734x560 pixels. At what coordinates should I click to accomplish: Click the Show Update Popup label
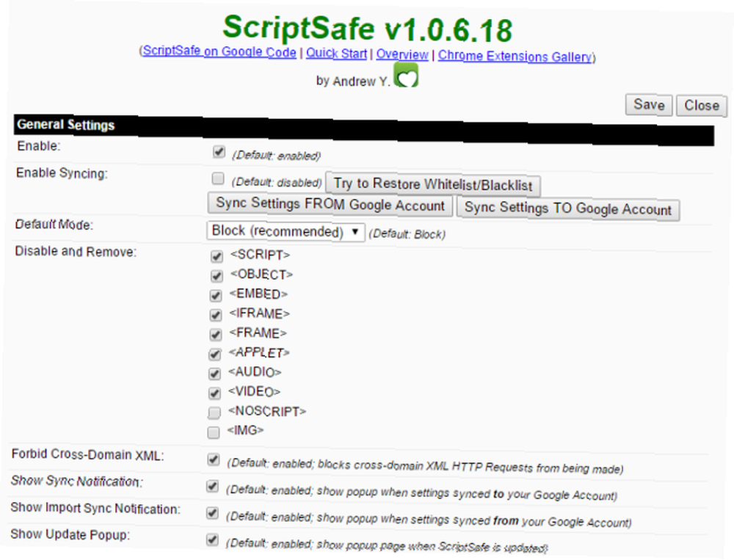click(70, 534)
